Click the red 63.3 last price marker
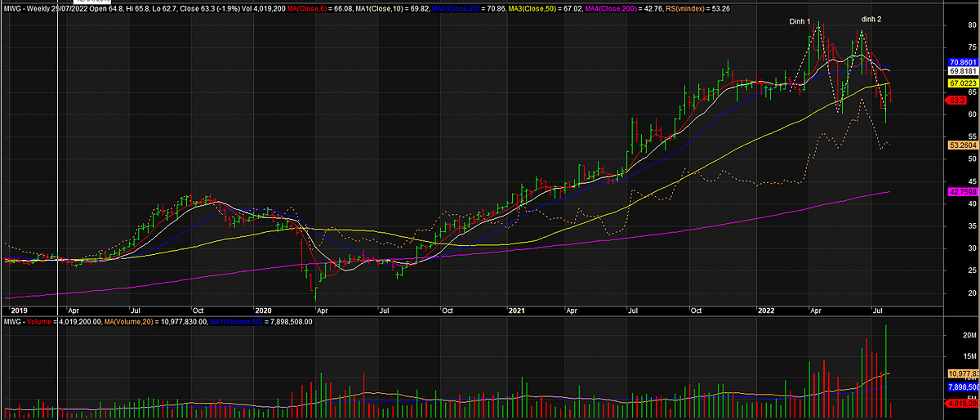This screenshot has width=980, height=420. click(957, 100)
